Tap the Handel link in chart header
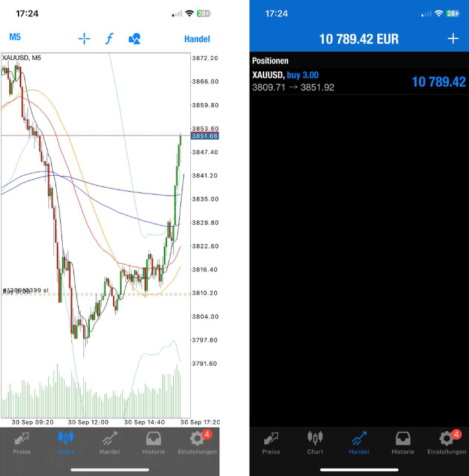Screen dimensions: 469x476 198,39
